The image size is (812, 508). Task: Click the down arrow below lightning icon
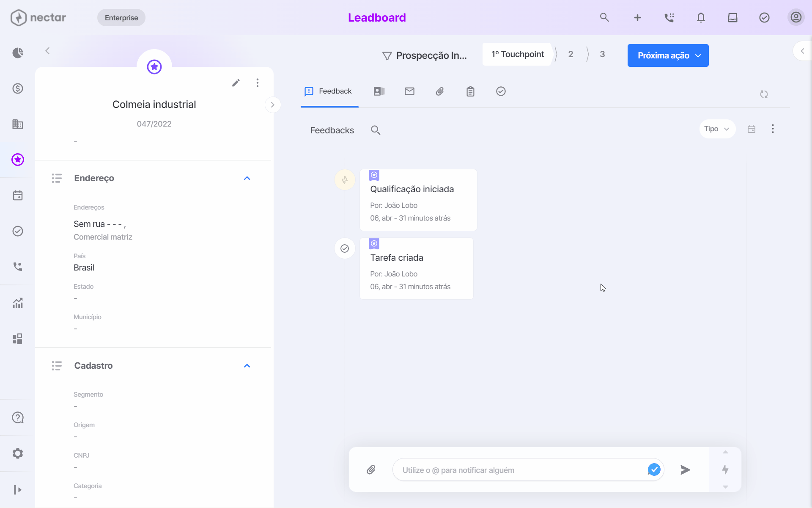725,487
